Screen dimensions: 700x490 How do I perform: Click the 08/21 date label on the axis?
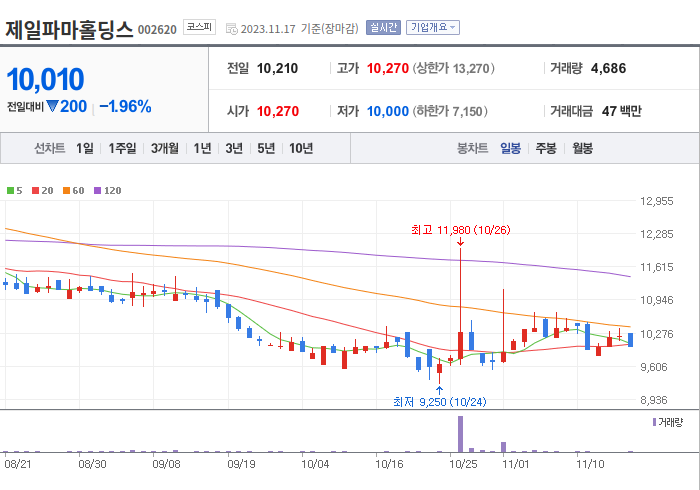pyautogui.click(x=18, y=464)
